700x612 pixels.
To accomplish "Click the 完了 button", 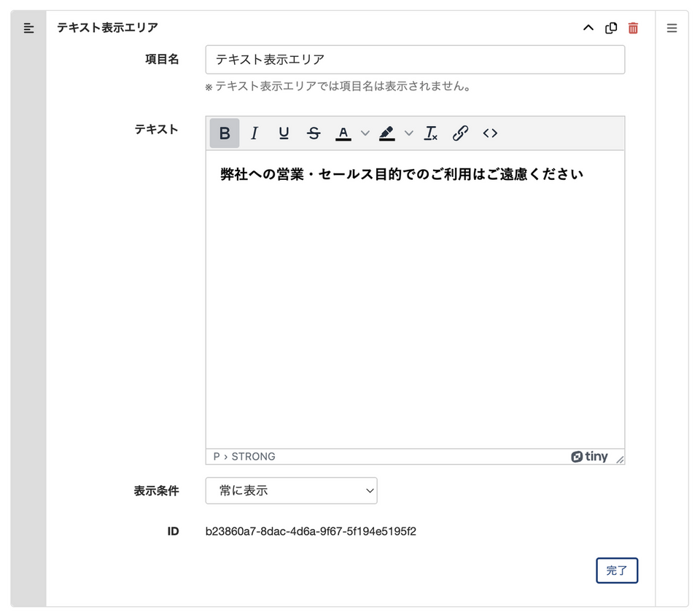I will click(x=617, y=570).
